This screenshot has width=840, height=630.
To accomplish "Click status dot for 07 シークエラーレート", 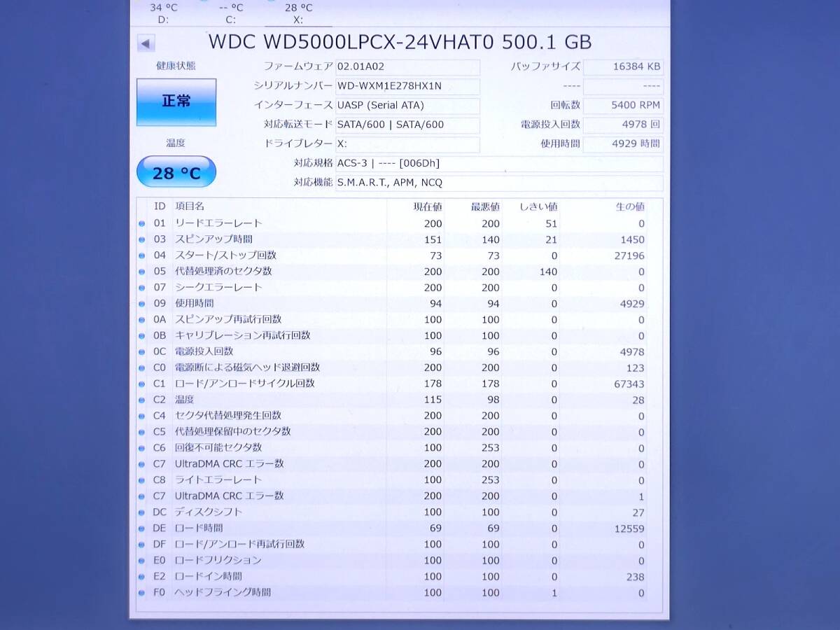I will tap(141, 288).
